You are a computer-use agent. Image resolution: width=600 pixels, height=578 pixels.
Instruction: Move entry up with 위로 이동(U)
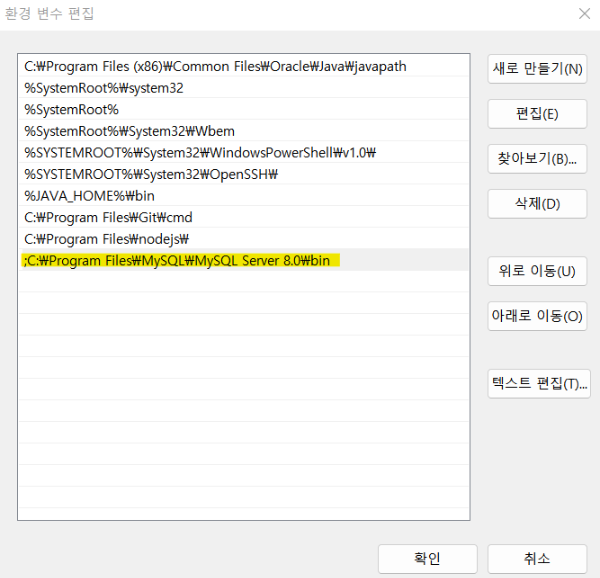(537, 271)
